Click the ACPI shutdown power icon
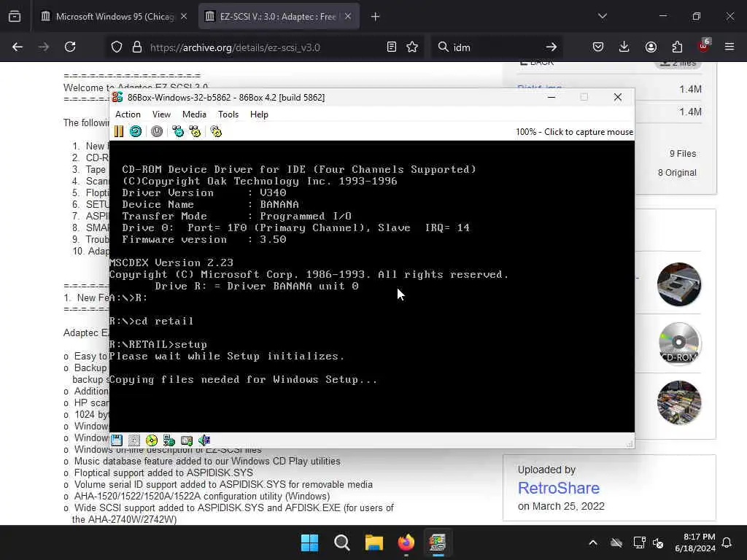This screenshot has height=560, width=747. coord(157,131)
